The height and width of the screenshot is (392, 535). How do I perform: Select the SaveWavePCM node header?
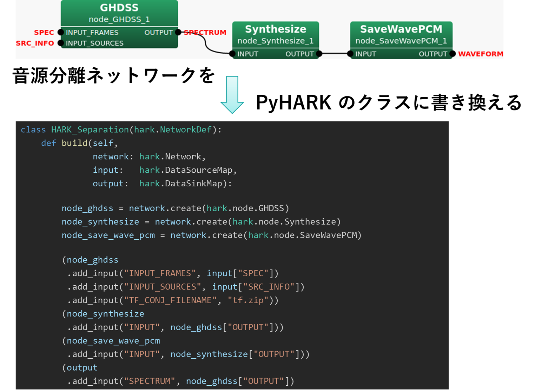coord(401,29)
